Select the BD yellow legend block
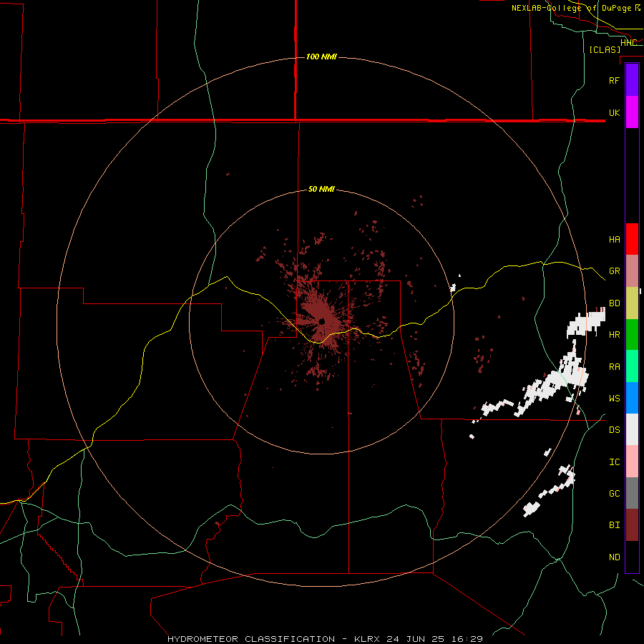 (632, 303)
